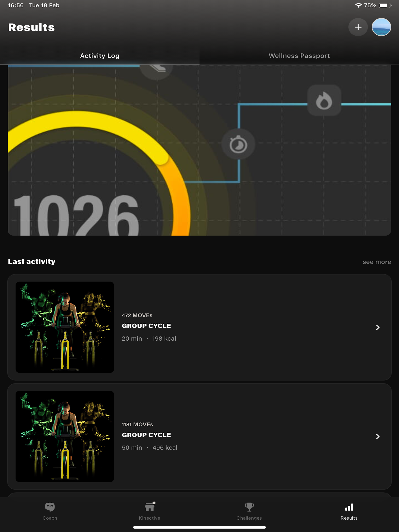Expand chevron on 472 MOVEs activity
Image resolution: width=399 pixels, height=532 pixels.
(x=378, y=327)
